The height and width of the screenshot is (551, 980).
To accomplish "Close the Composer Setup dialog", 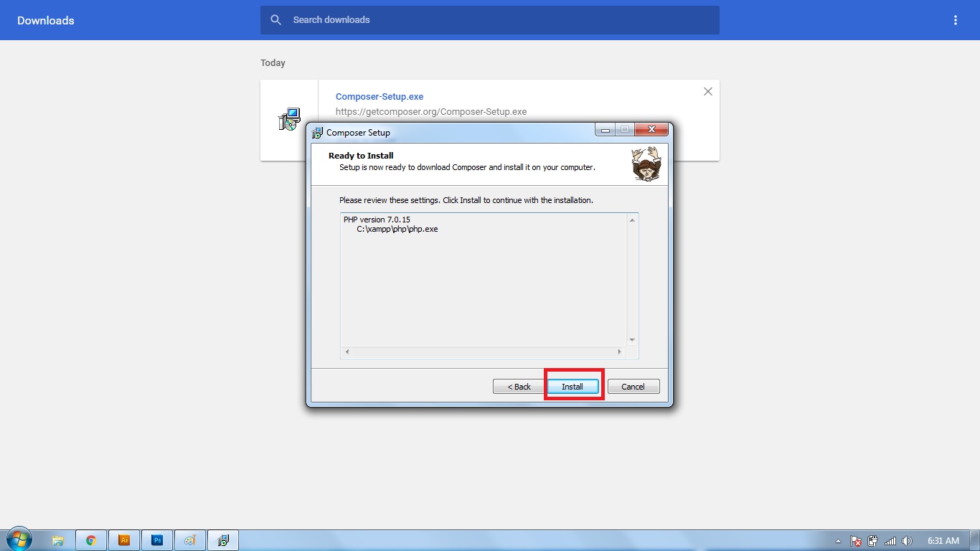I will point(652,130).
